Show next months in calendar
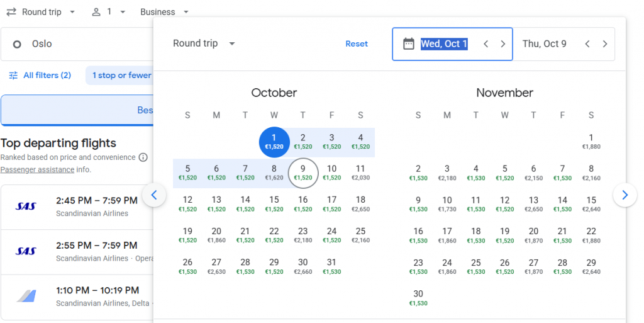Viewport: 644px width, 323px height. pos(625,195)
